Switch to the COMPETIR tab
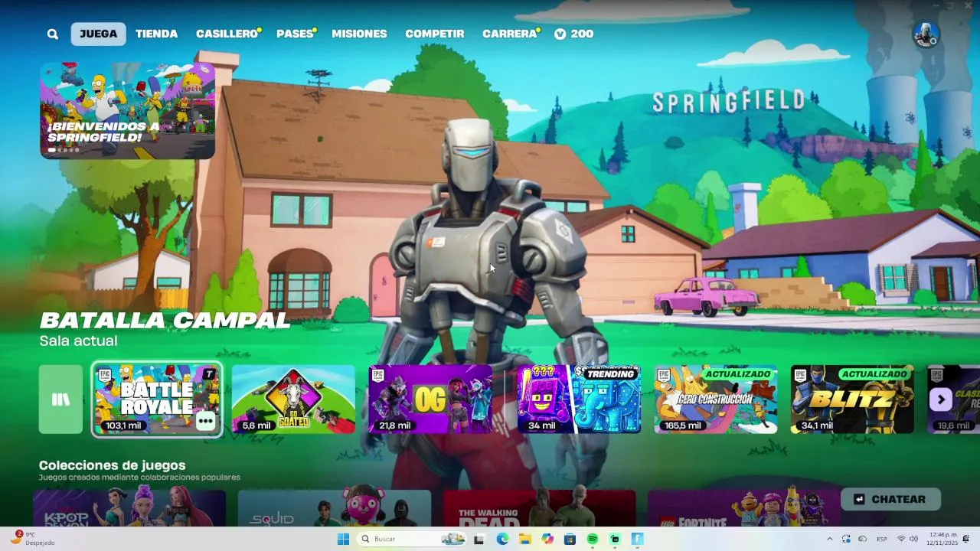 coord(435,34)
